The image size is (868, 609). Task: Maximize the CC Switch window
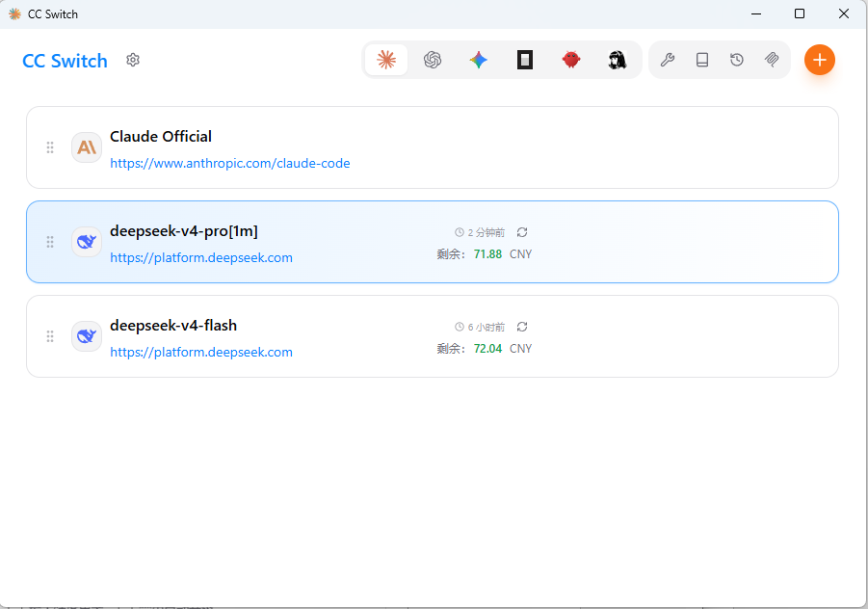[x=800, y=13]
